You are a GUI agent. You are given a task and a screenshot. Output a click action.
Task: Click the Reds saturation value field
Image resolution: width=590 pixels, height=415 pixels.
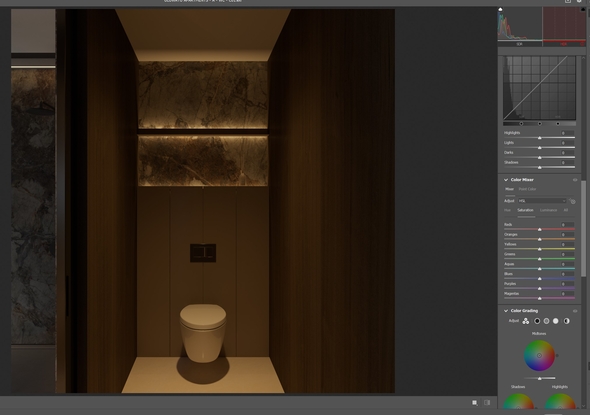(x=567, y=225)
